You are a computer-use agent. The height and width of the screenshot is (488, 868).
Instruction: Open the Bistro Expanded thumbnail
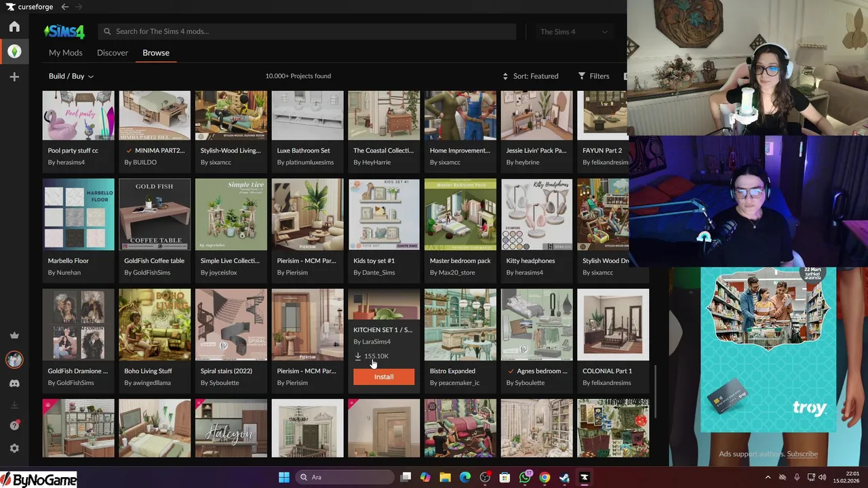[460, 325]
